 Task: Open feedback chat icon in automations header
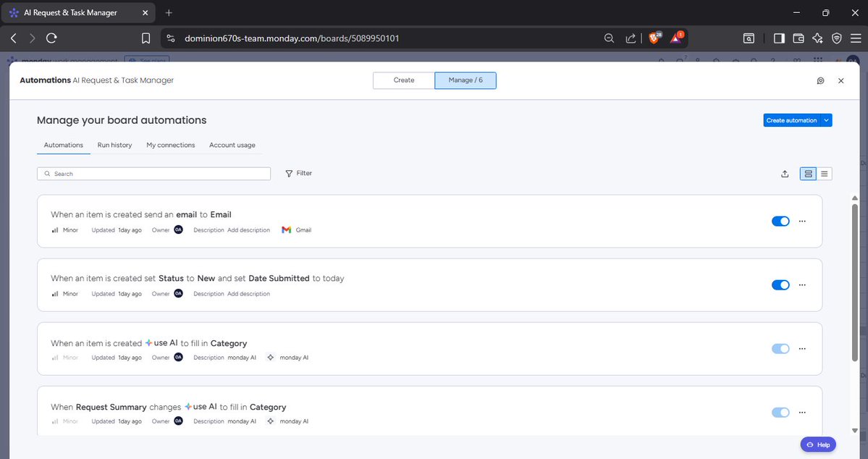pos(820,81)
